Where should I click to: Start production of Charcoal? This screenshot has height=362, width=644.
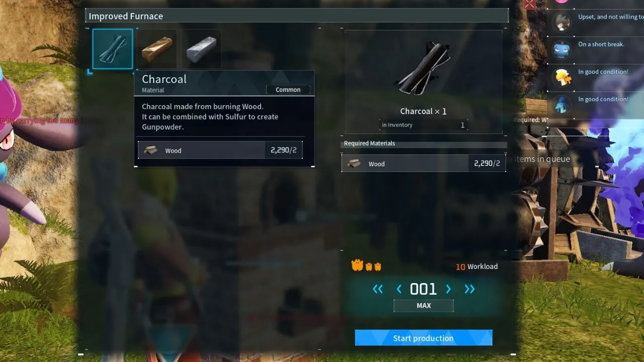coord(424,338)
